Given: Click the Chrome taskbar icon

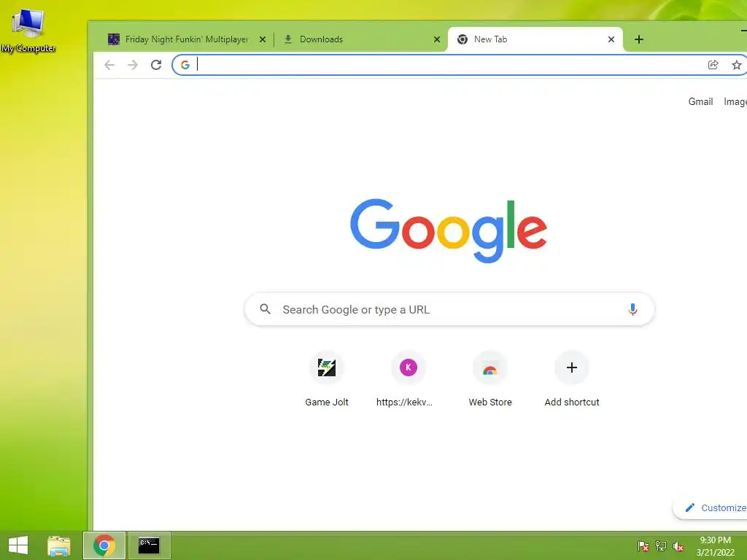Looking at the screenshot, I should pos(104,545).
